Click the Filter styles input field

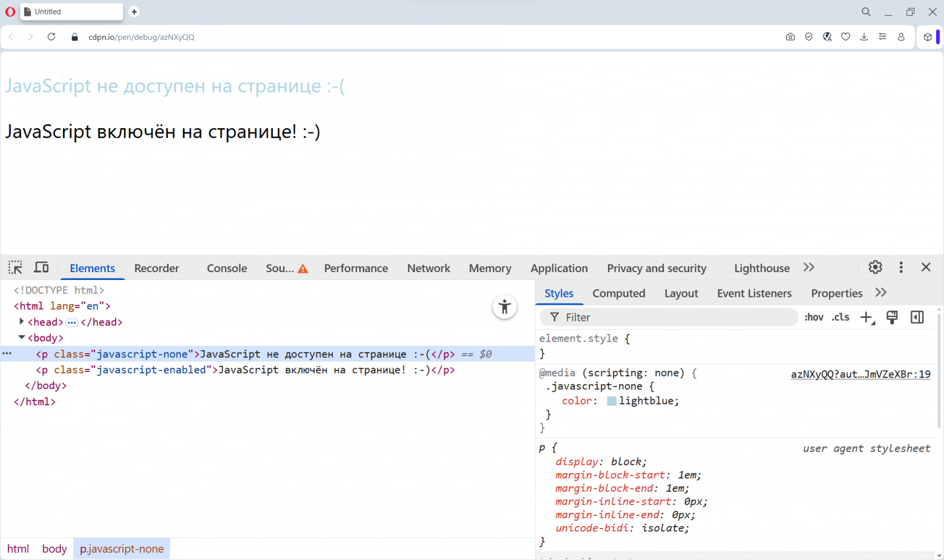coord(666,316)
